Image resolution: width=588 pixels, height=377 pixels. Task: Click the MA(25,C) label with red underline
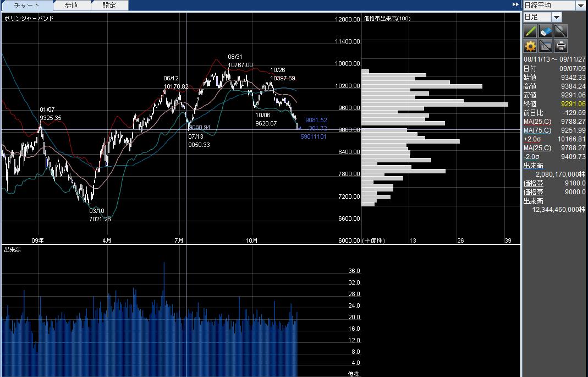(537, 122)
